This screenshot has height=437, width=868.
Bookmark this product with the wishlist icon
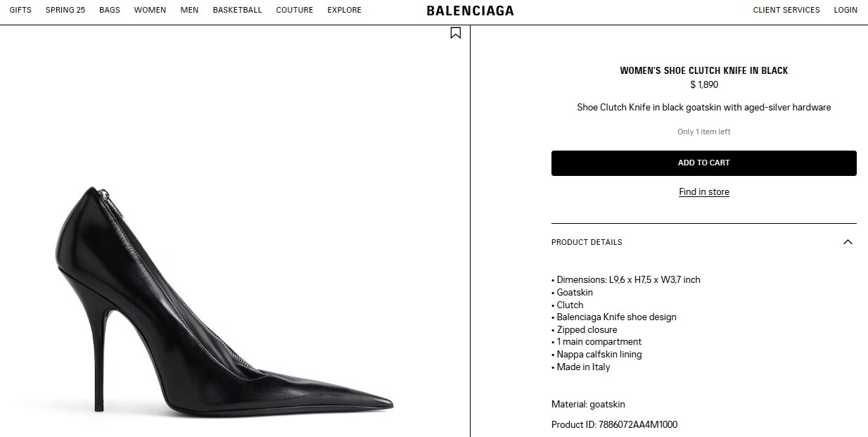point(456,32)
